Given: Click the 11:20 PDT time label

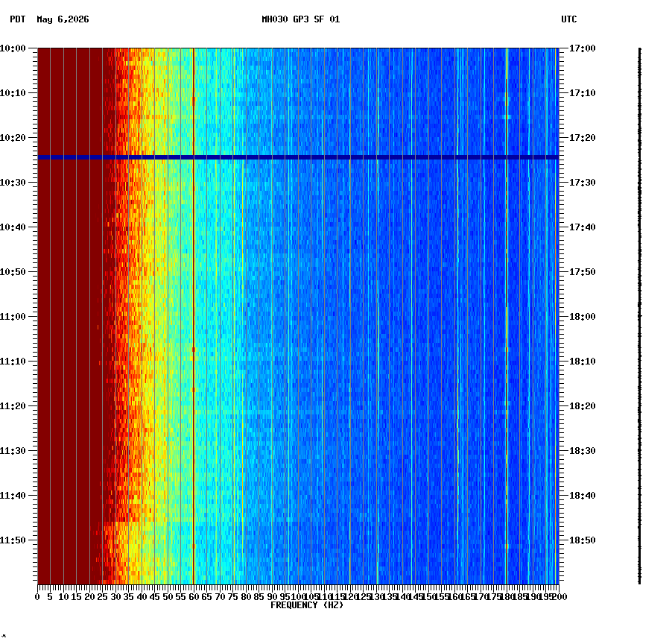Looking at the screenshot, I should tap(13, 406).
